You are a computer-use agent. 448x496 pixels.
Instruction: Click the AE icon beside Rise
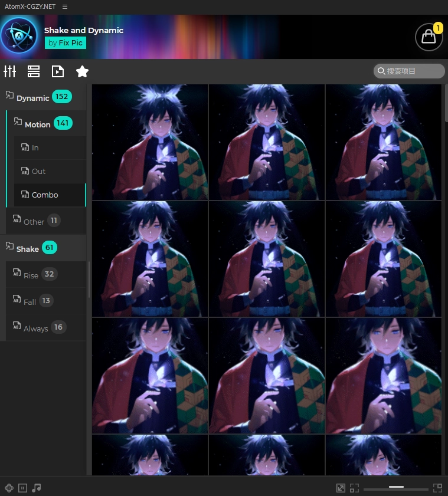point(17,272)
